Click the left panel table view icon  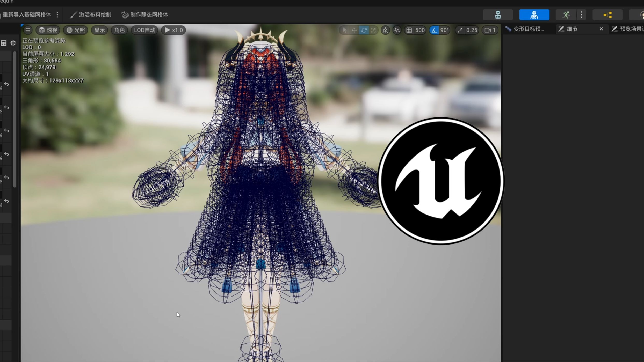[4, 43]
